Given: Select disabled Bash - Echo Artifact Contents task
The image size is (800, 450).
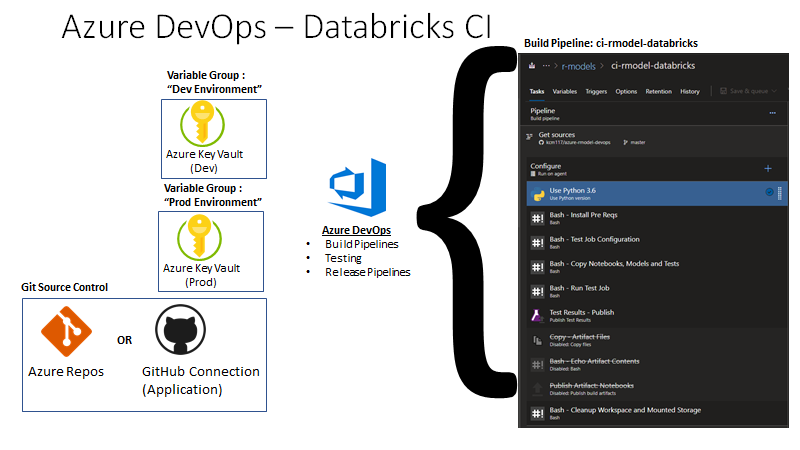Looking at the screenshot, I should point(657,365).
